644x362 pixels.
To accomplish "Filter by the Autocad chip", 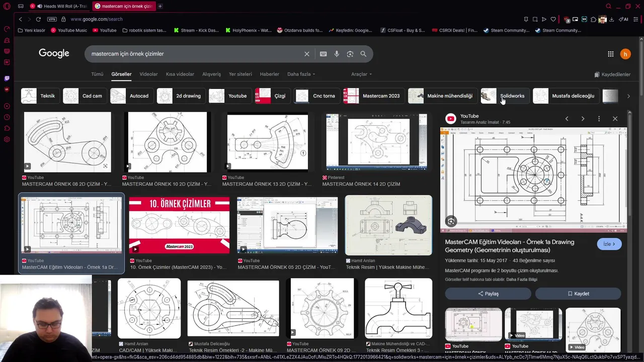I will point(132,96).
